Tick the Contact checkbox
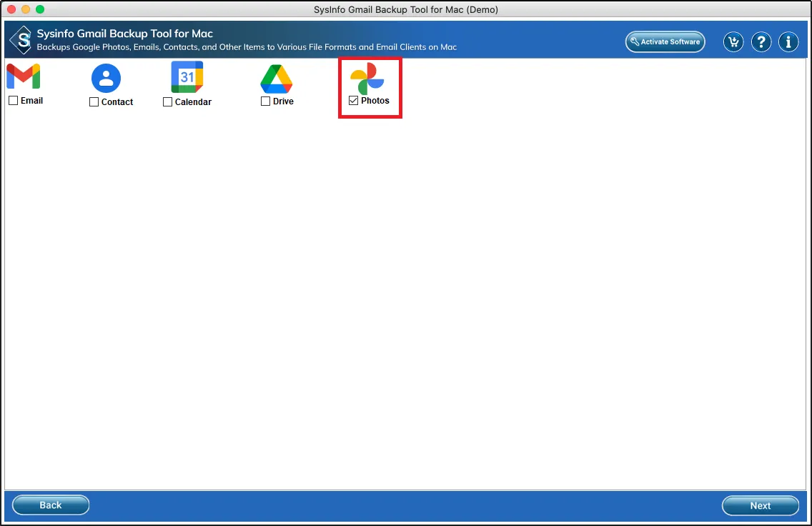The height and width of the screenshot is (526, 812). (x=94, y=102)
